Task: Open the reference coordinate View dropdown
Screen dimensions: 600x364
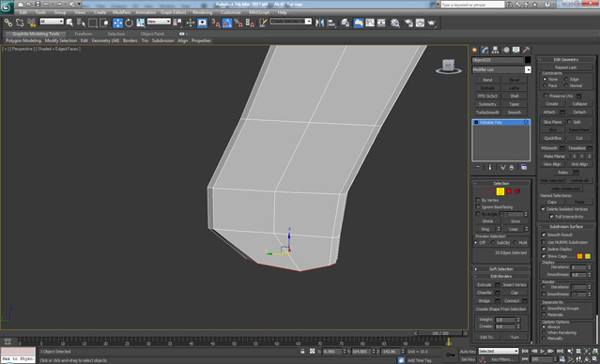Action: point(159,22)
